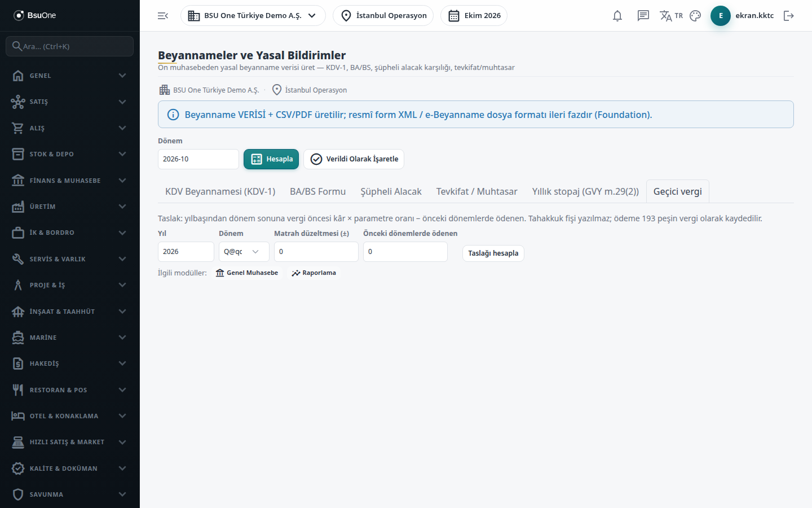The height and width of the screenshot is (508, 812).
Task: Expand the Proje & İş section
Action: tap(70, 285)
